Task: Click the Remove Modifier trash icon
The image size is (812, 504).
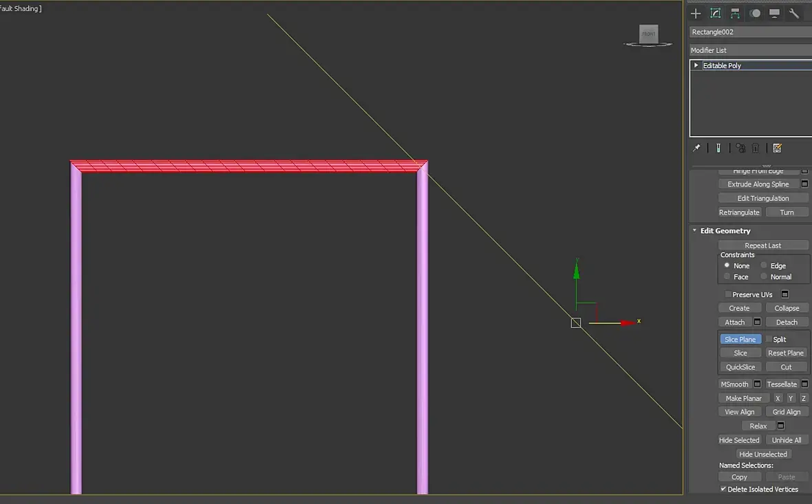Action: [756, 148]
